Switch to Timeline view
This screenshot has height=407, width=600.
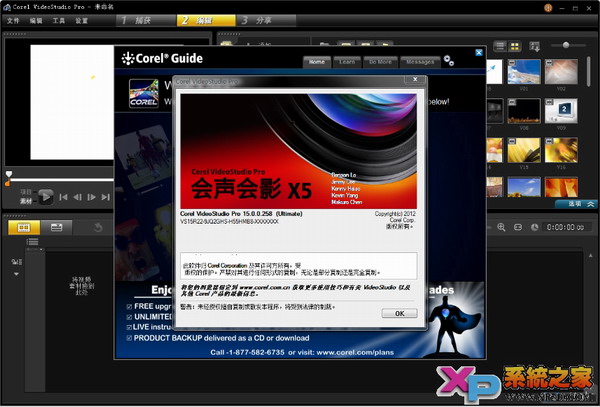pos(56,228)
